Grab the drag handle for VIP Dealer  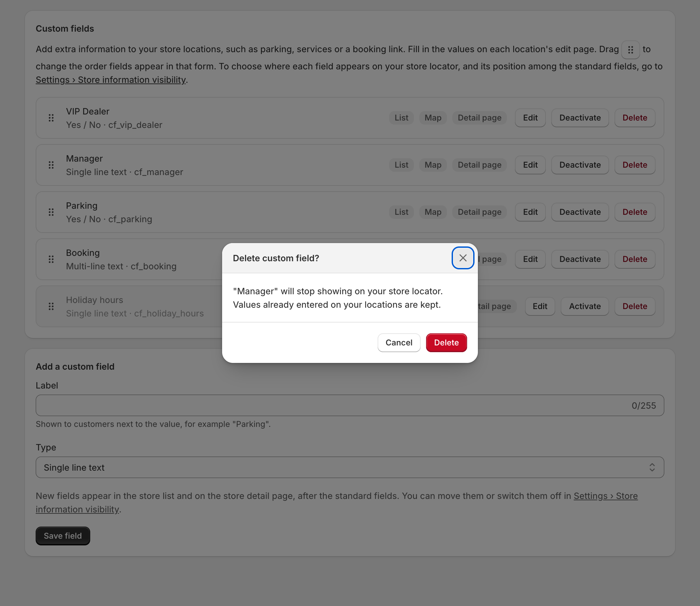(x=51, y=118)
